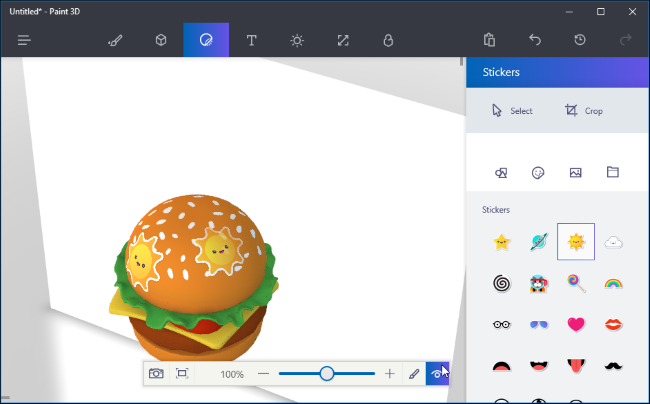Image resolution: width=650 pixels, height=404 pixels.
Task: Switch to the 2D shapes sticker tab
Action: pyautogui.click(x=501, y=172)
